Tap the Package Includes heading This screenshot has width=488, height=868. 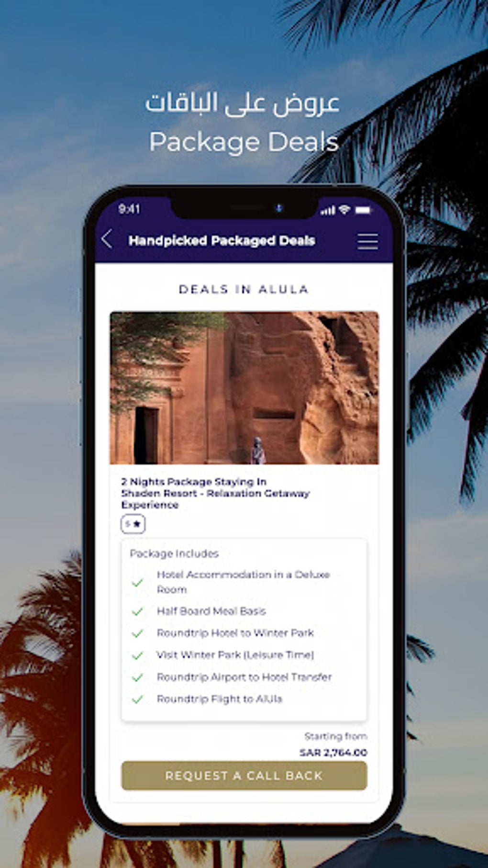[174, 553]
